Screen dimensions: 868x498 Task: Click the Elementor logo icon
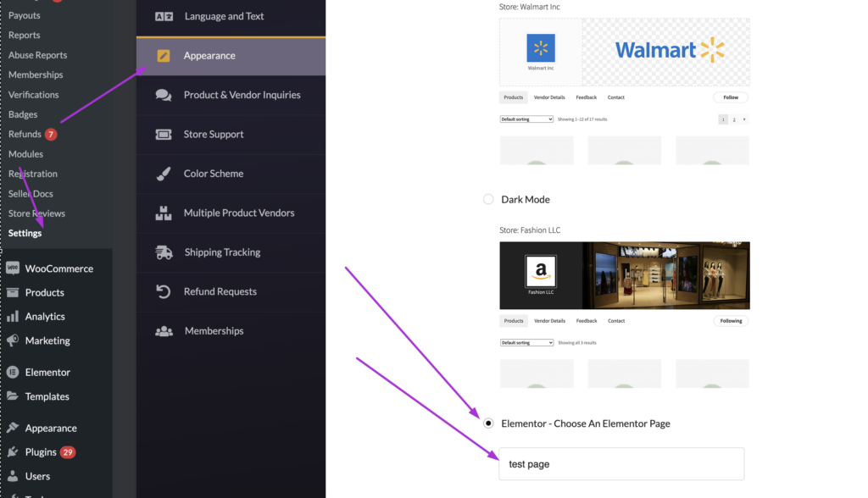[x=13, y=373]
